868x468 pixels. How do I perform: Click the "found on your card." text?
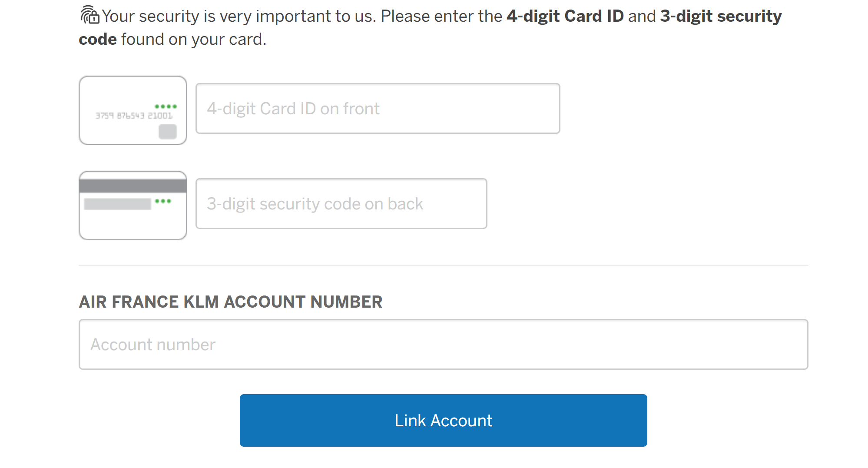point(193,40)
